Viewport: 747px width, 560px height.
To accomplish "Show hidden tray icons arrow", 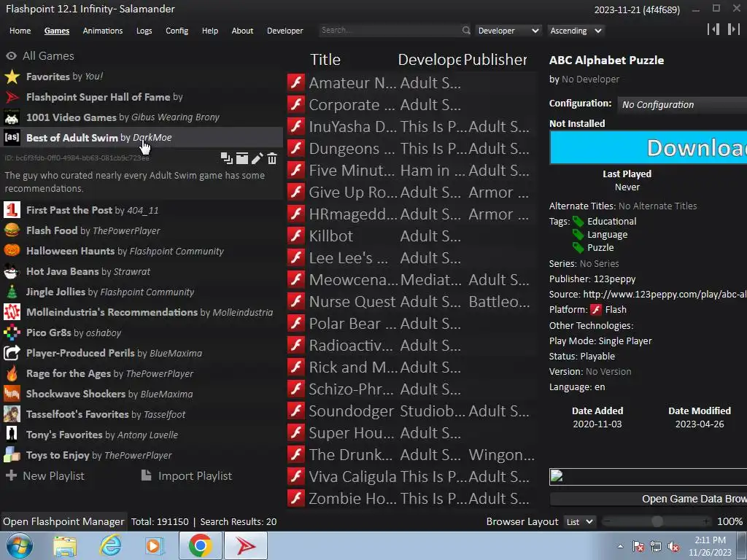I will tap(620, 546).
